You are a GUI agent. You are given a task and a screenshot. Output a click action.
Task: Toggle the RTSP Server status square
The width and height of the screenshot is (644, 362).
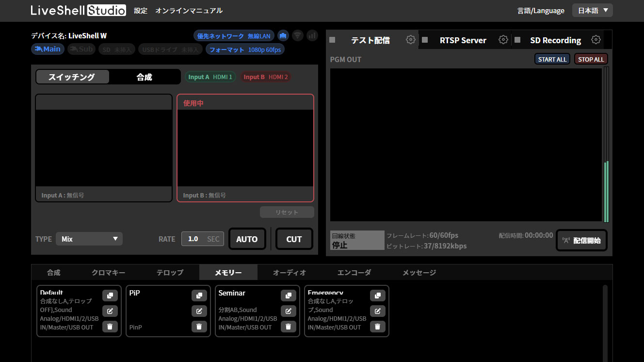point(425,40)
